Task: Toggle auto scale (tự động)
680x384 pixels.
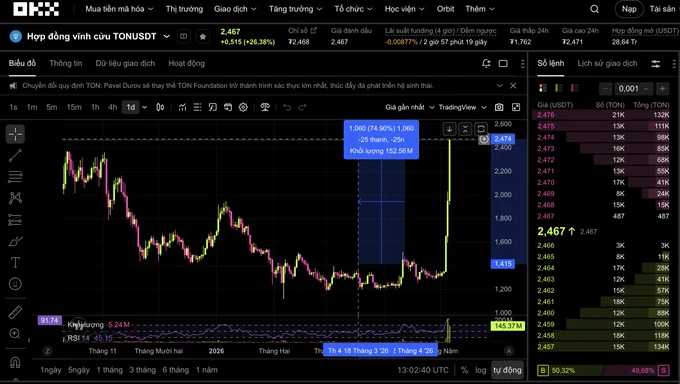Action: (507, 370)
